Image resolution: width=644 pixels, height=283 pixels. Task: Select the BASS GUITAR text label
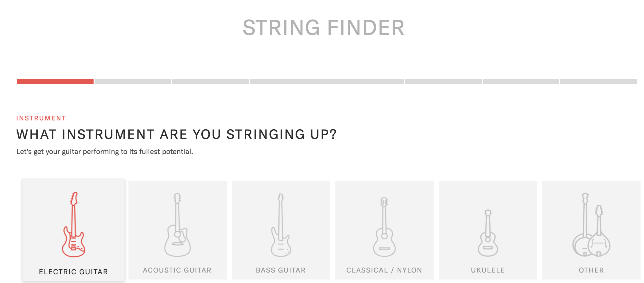[x=281, y=270]
